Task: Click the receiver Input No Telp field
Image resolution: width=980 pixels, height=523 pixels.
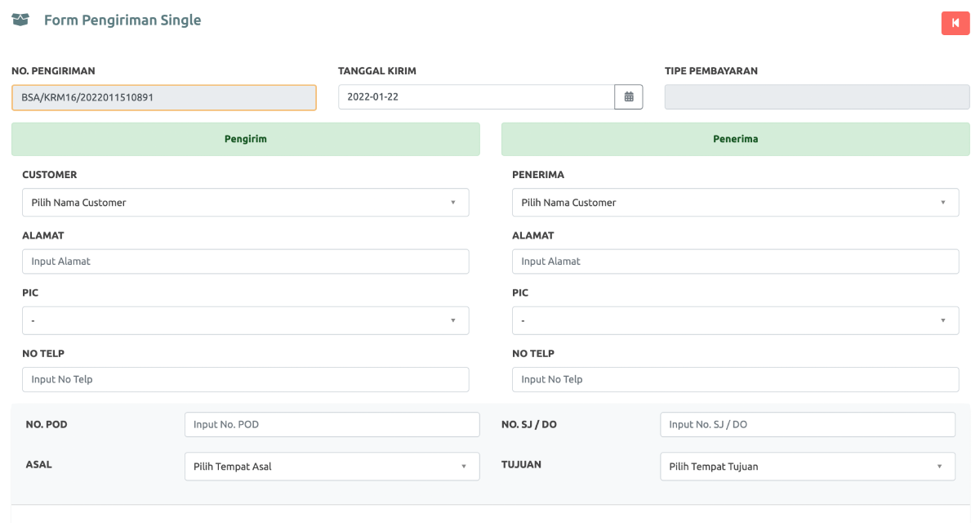Action: (x=735, y=379)
